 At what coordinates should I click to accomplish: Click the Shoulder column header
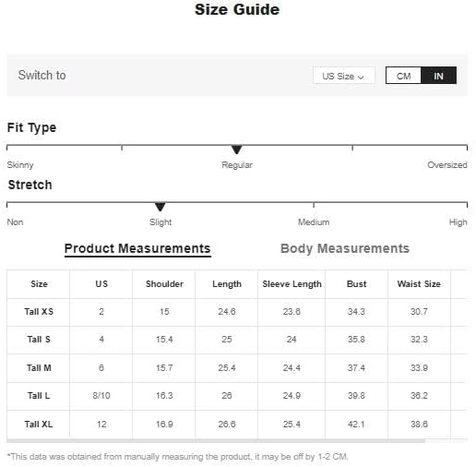click(x=164, y=284)
